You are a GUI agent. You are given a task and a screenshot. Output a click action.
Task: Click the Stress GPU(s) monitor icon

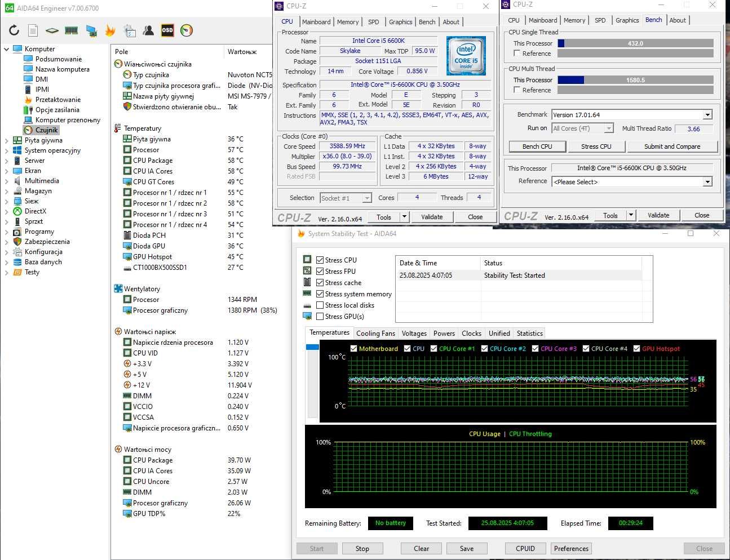[307, 316]
